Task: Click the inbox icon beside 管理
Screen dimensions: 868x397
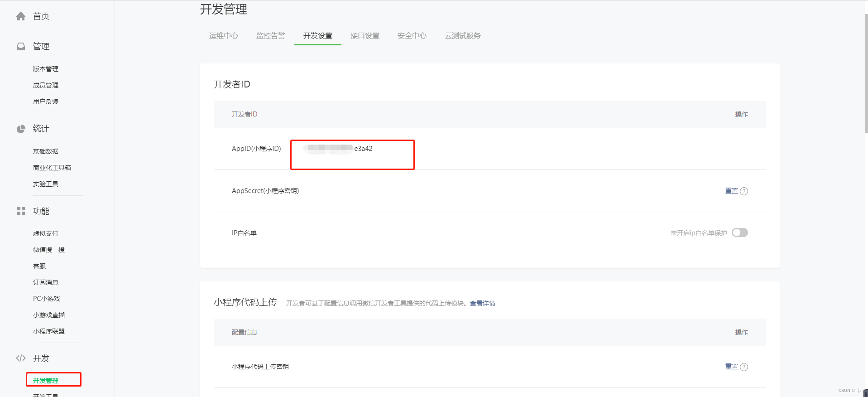Action: tap(21, 46)
